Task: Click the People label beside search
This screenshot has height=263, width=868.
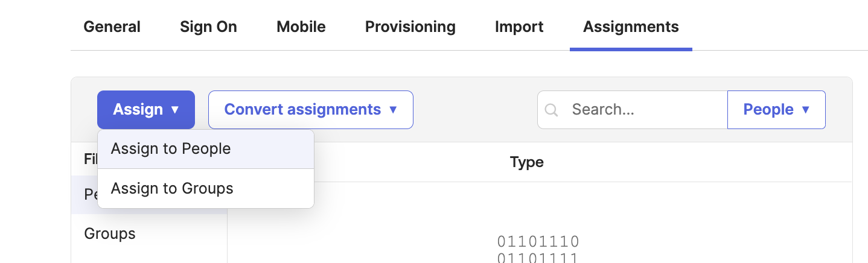Action: click(x=768, y=110)
